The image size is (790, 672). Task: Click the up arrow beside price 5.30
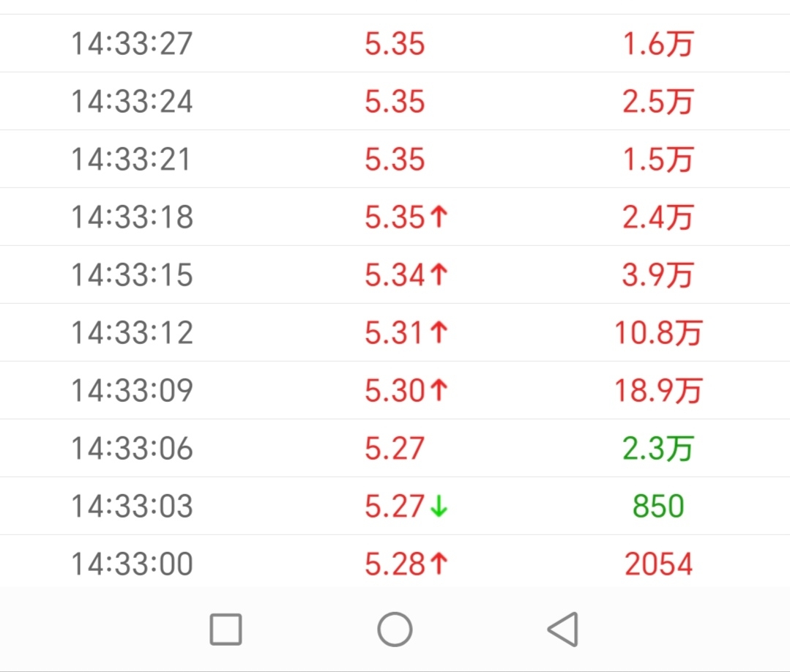tap(439, 390)
